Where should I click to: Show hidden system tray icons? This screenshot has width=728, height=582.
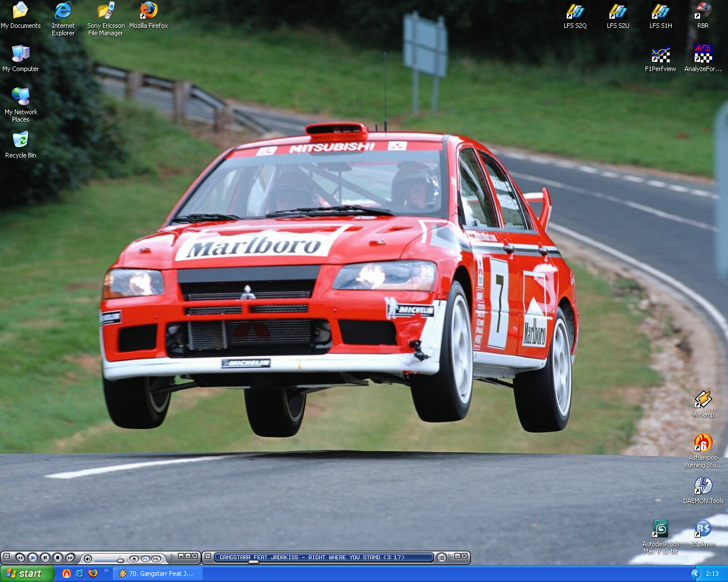pos(695,573)
